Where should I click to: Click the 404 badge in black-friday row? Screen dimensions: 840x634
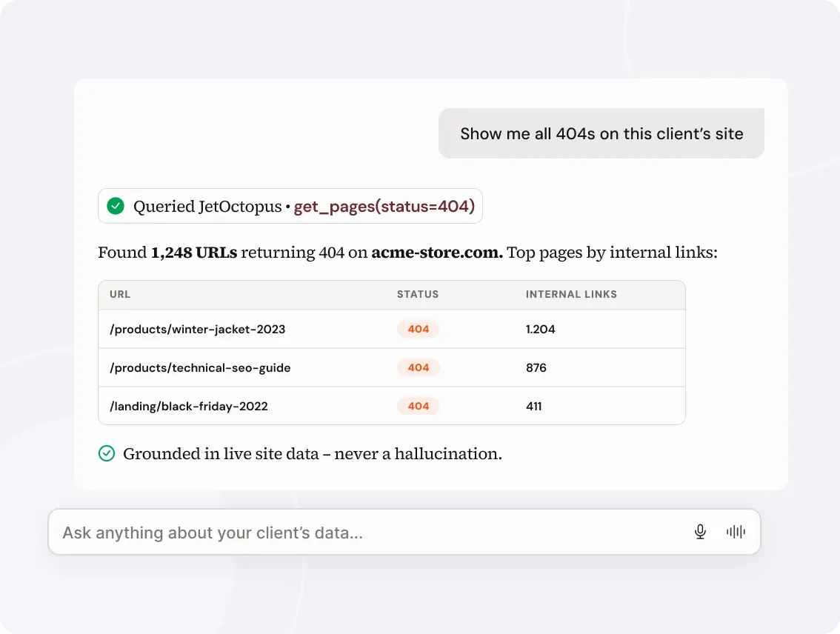tap(419, 407)
